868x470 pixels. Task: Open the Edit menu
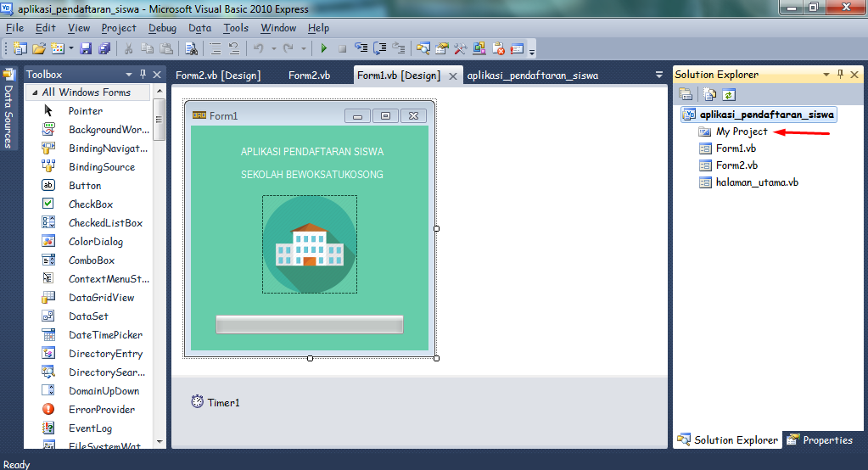pos(45,28)
